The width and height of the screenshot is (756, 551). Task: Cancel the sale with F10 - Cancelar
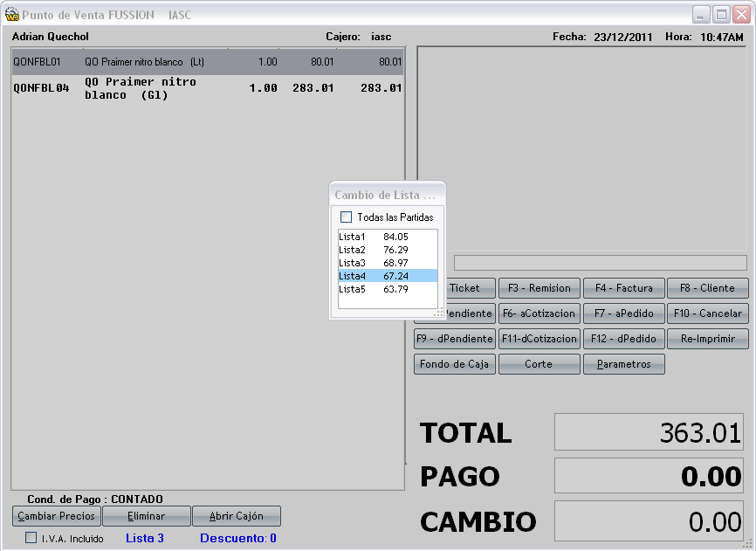[x=708, y=313]
